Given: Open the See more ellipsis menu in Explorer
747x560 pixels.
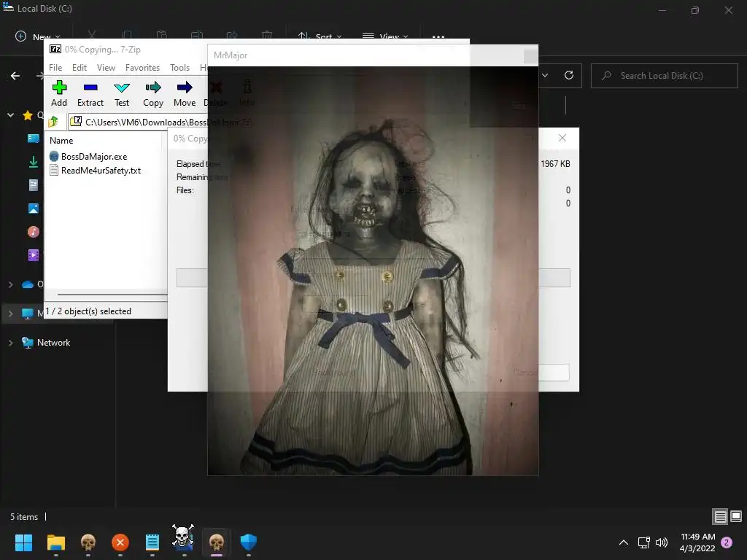Looking at the screenshot, I should 438,36.
